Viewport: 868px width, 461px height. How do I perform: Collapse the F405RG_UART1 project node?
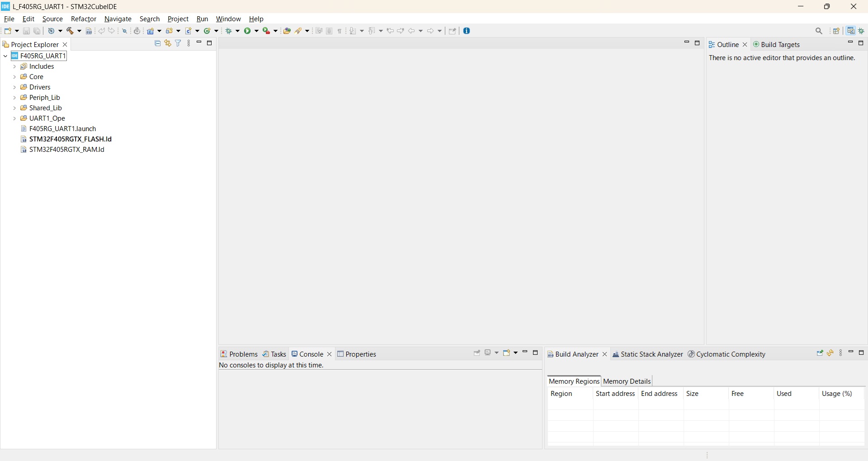click(5, 56)
